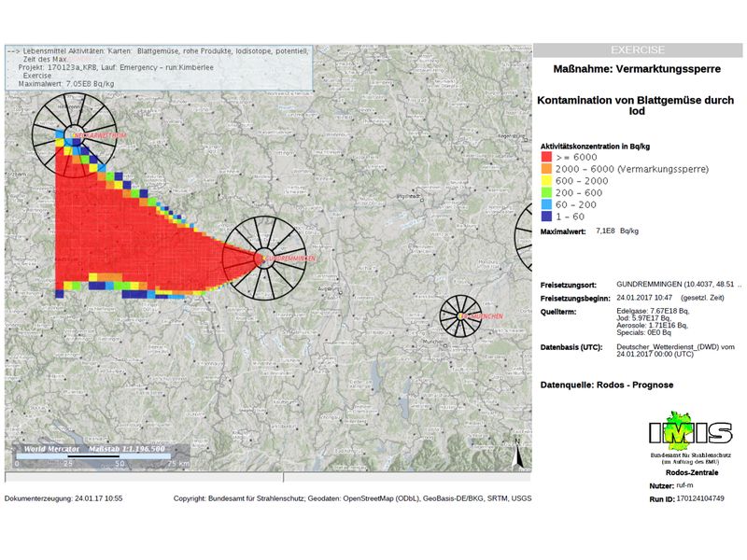
Task: Click the 'Freisetzungsort:' label
Action: pos(569,286)
